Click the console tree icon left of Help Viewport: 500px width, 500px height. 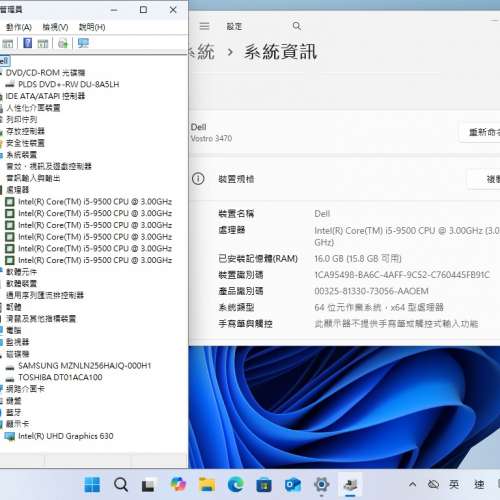(7, 43)
